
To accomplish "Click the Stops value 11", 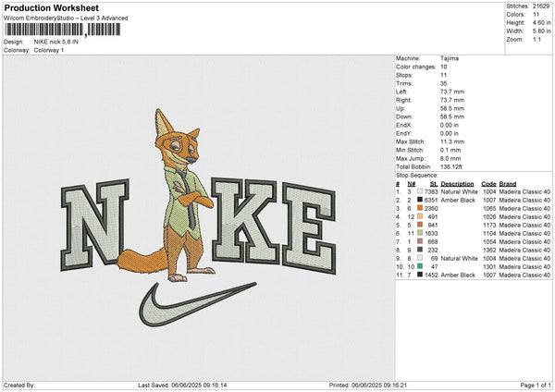I will pyautogui.click(x=443, y=75).
